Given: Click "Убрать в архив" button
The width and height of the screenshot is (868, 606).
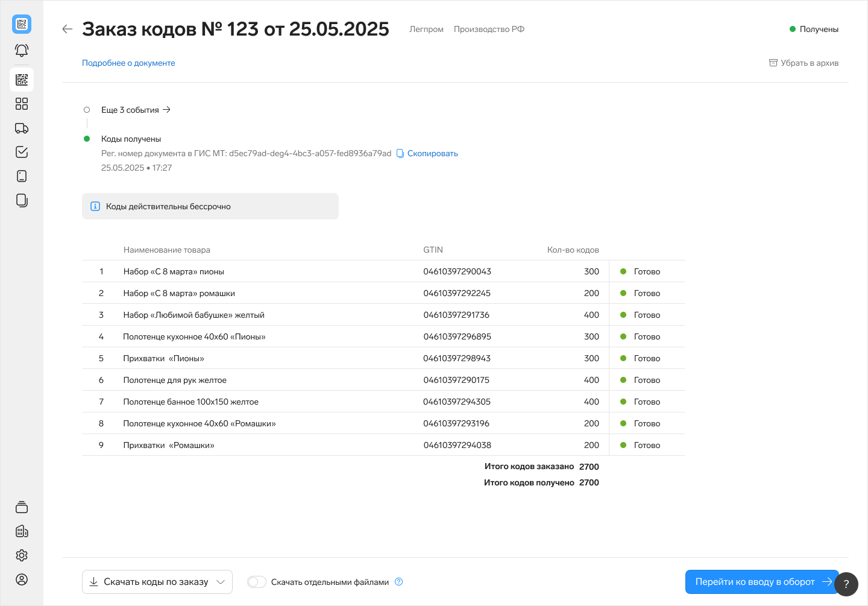Looking at the screenshot, I should tap(804, 63).
